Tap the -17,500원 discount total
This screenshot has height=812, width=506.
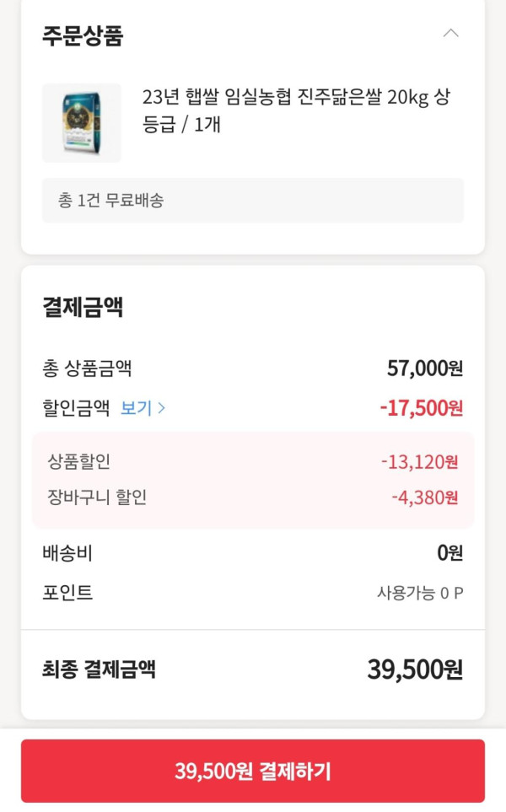pos(421,408)
